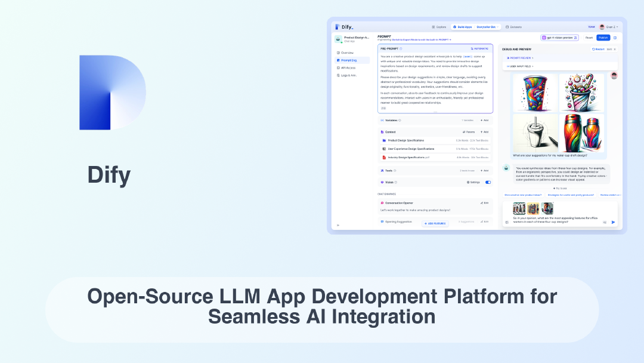Open the gpt-4-vision-preview model selector
The image size is (644, 363).
[559, 38]
